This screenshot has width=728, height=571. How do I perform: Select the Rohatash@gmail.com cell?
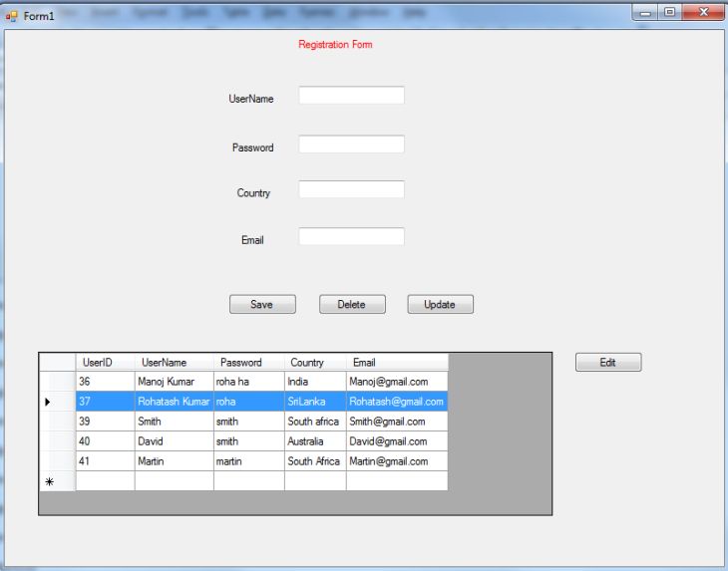pos(397,402)
